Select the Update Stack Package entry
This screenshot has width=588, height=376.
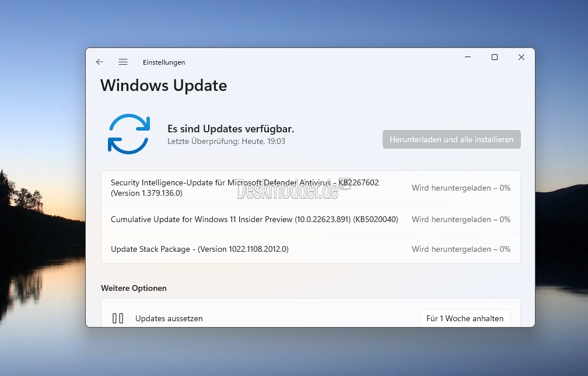[311, 249]
